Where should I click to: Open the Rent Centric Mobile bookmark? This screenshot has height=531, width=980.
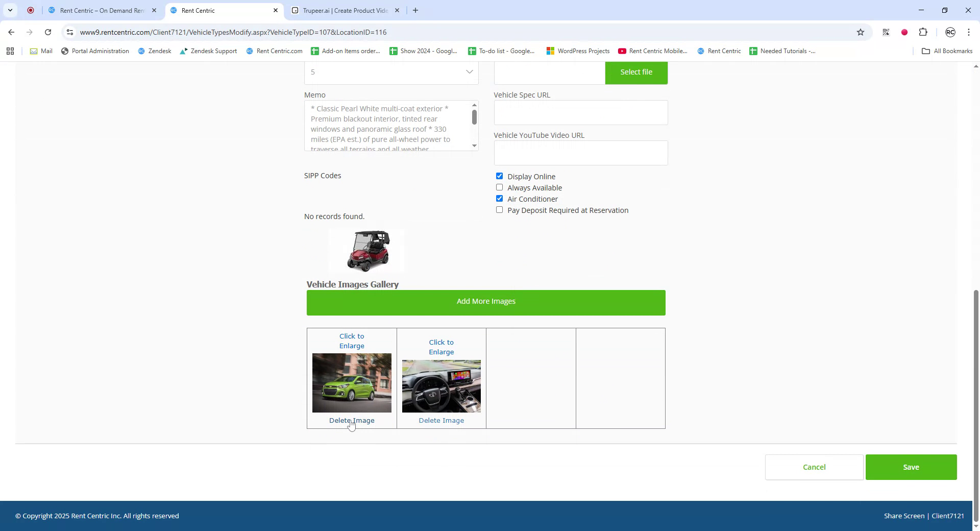point(652,51)
